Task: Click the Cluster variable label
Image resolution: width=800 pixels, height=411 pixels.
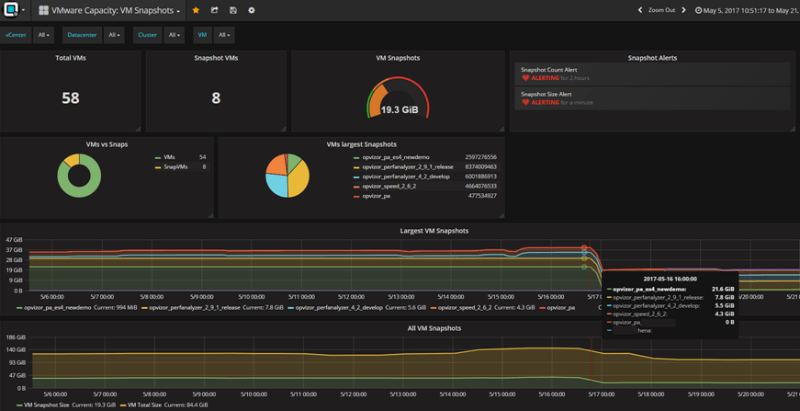Action: pos(147,35)
